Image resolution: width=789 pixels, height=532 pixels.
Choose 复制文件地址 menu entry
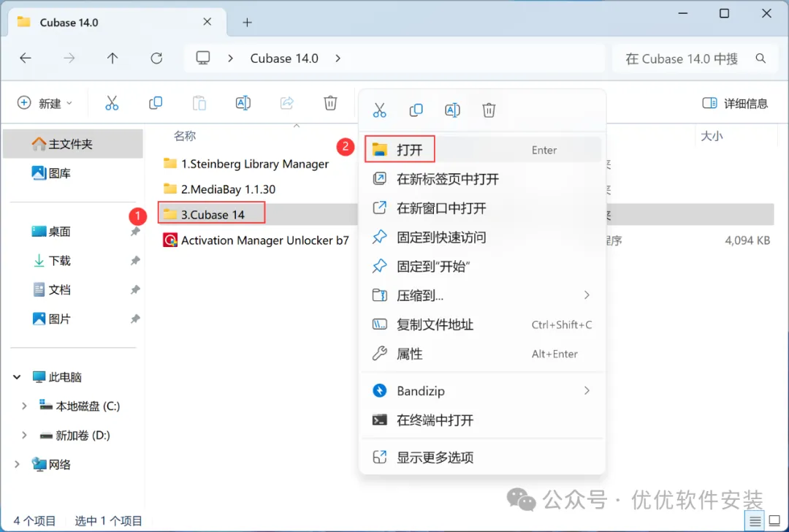482,324
